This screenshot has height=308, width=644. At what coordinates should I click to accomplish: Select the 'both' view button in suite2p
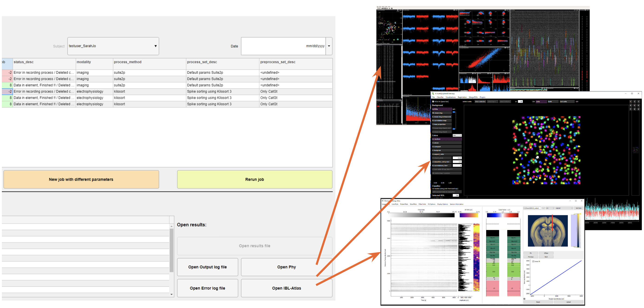click(x=553, y=102)
